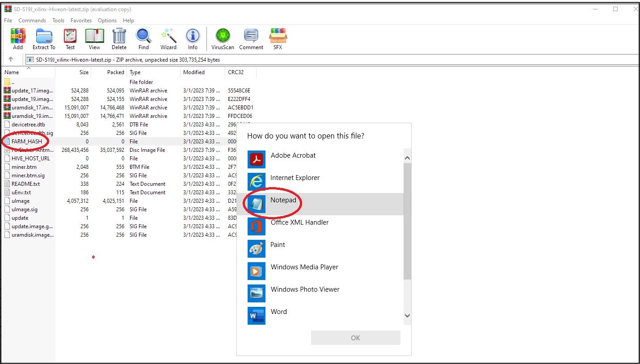Click the 268,435,456 size cell

75,150
